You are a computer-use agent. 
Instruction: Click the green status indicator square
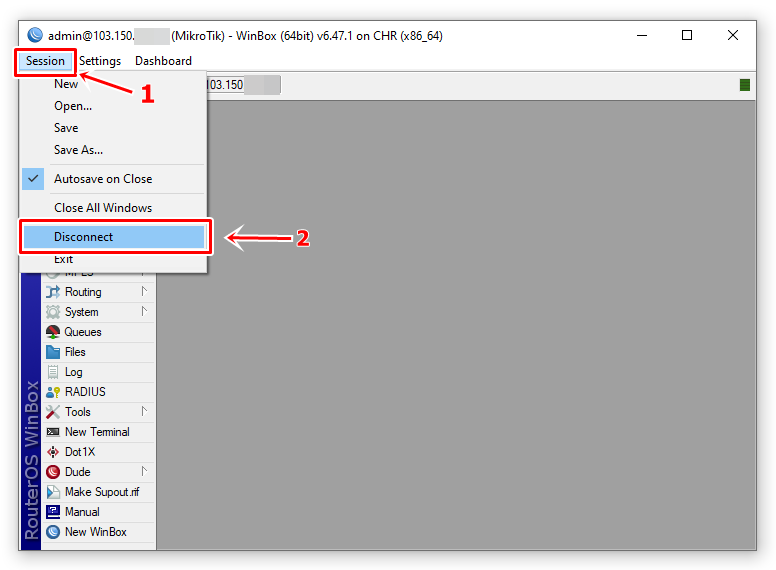745,85
